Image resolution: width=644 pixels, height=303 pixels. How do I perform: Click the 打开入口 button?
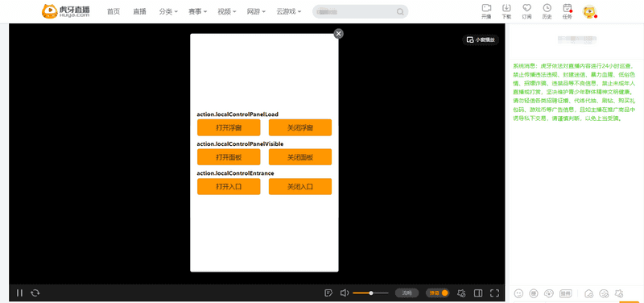229,187
